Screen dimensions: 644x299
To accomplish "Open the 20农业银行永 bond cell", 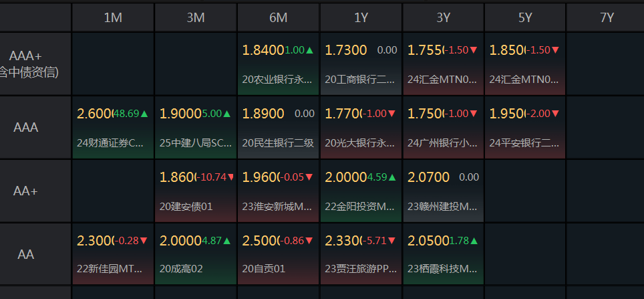I will tap(278, 64).
